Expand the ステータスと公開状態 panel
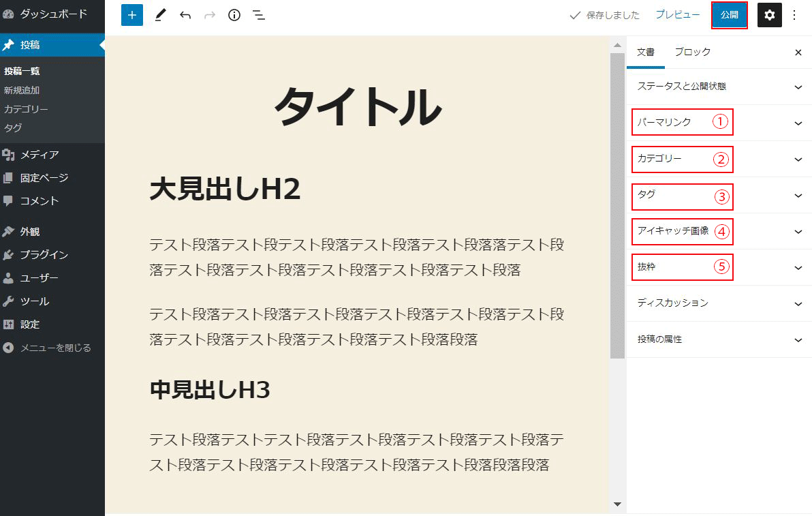 (719, 87)
